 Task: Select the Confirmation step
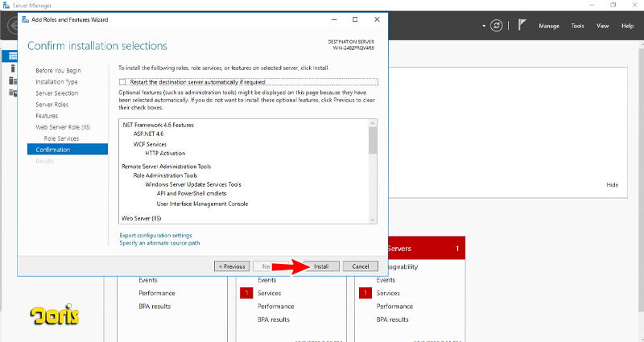click(x=68, y=150)
